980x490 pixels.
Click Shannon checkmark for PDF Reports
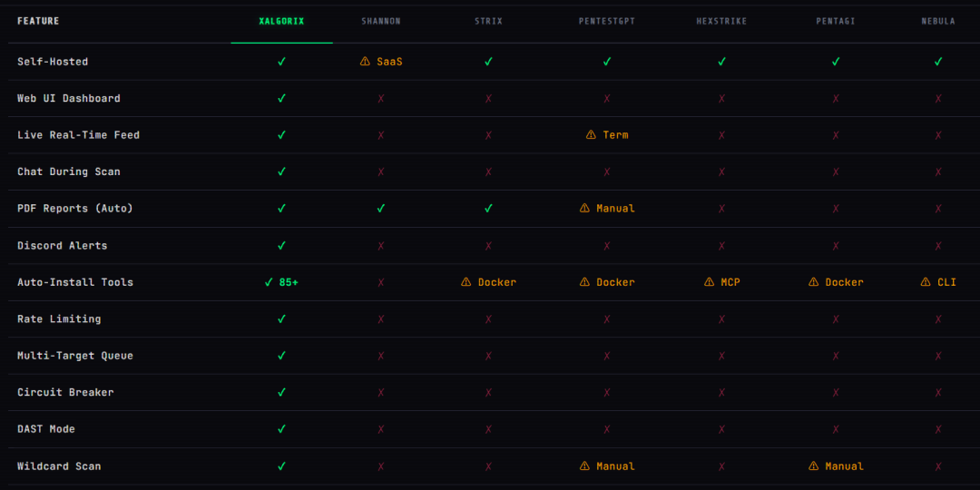pos(380,209)
